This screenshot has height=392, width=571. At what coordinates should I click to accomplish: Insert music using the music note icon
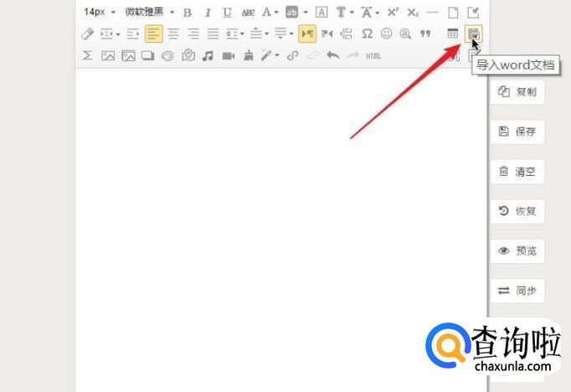tap(208, 55)
